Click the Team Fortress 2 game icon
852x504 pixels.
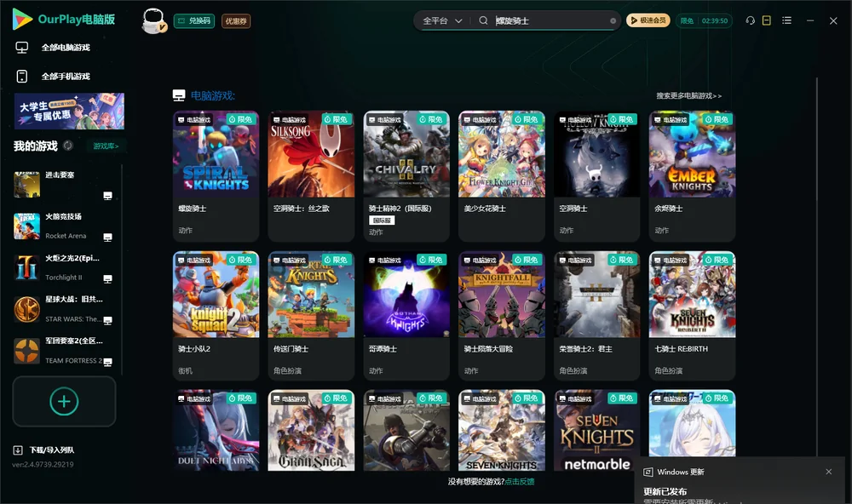(26, 351)
